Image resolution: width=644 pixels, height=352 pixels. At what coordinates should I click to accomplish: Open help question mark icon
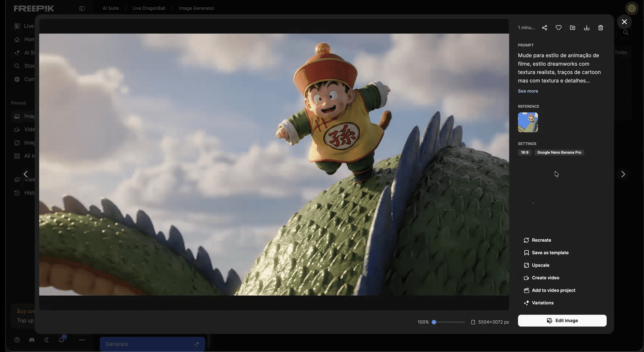click(17, 340)
